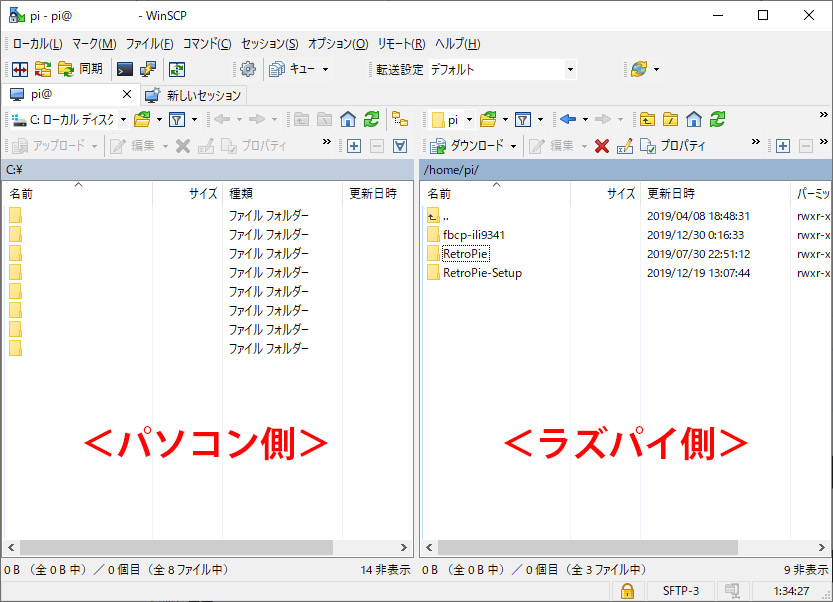The width and height of the screenshot is (833, 602).
Task: Open the terminal console icon
Action: [x=125, y=69]
